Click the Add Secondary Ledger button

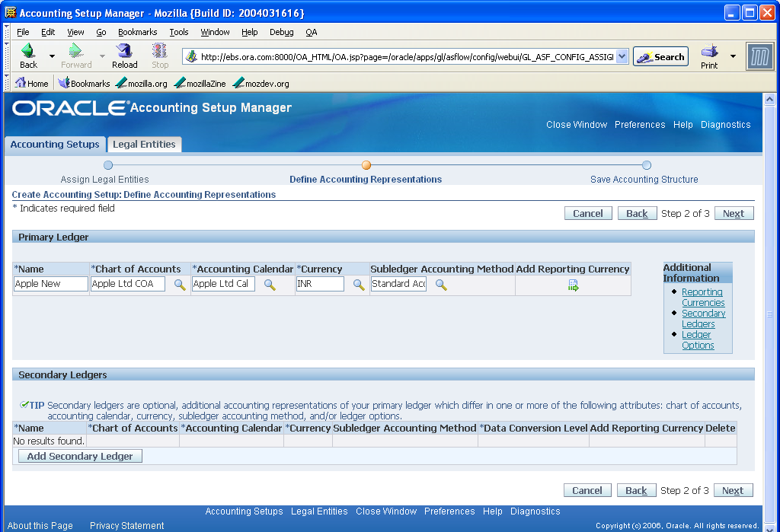(79, 455)
